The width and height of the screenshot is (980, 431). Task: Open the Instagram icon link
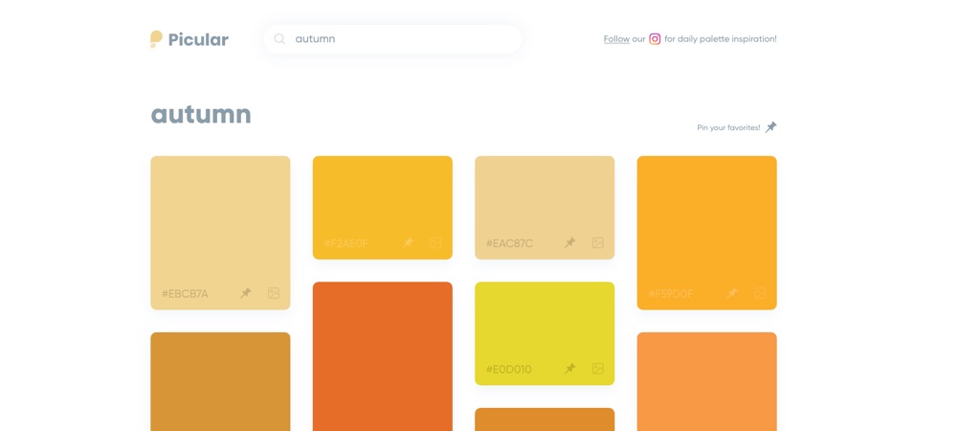click(x=655, y=39)
